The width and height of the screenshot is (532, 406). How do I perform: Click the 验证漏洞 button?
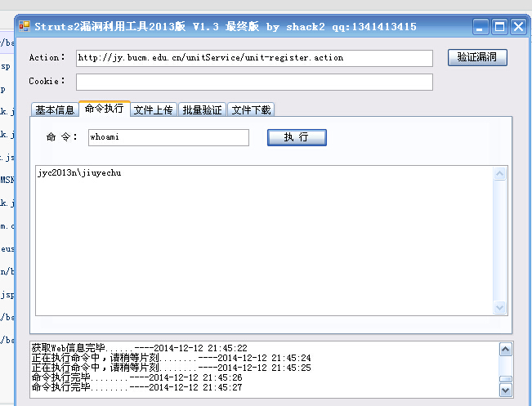[477, 57]
